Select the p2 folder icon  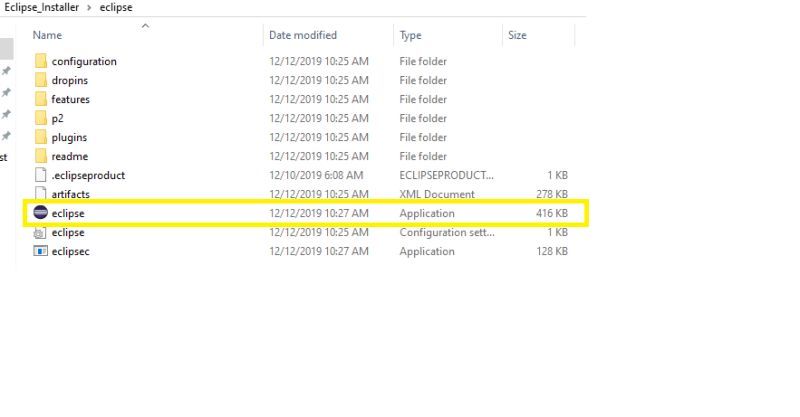point(41,118)
